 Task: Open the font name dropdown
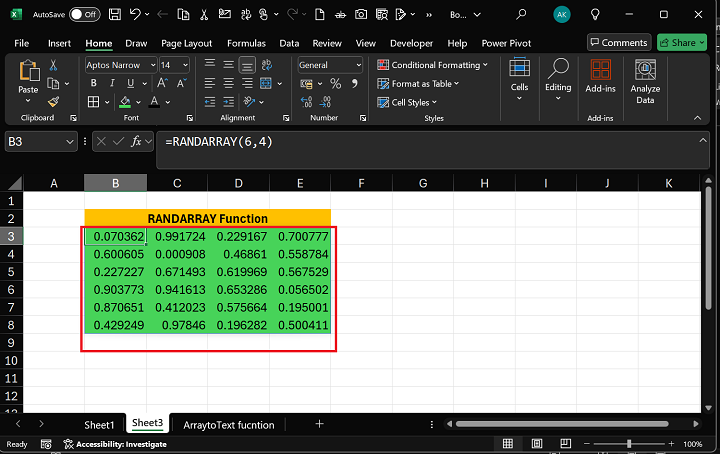point(152,65)
